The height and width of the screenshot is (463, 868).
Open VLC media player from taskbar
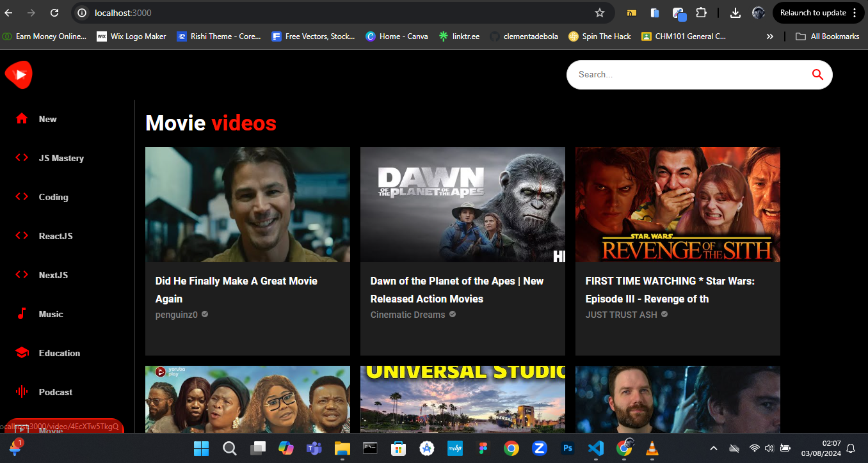[x=652, y=448]
